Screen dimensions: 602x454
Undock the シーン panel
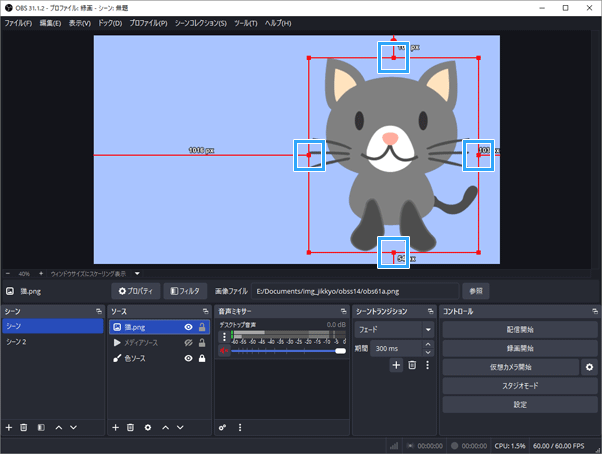(99, 311)
